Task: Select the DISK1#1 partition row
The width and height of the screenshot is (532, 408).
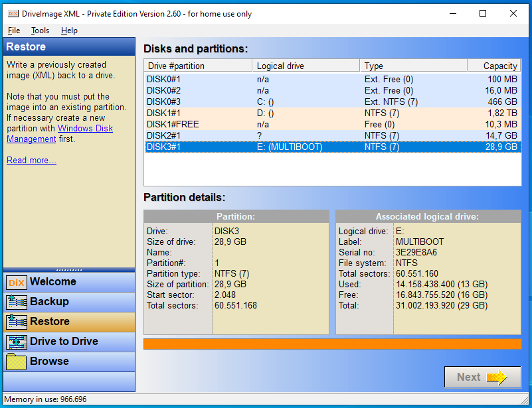Action: point(333,113)
